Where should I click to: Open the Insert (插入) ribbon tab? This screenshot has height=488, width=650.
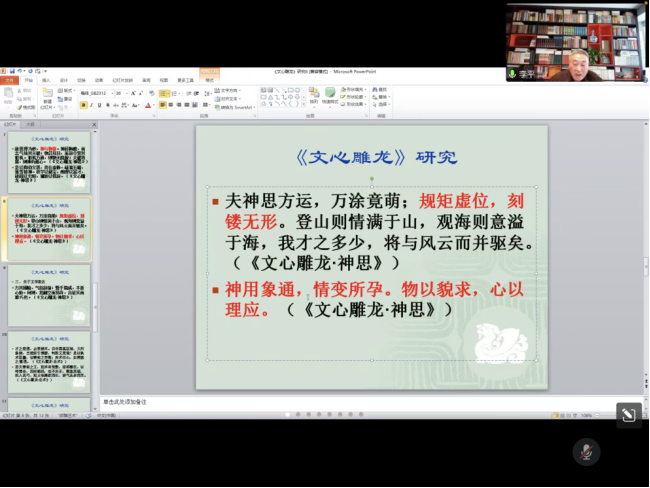coord(46,80)
